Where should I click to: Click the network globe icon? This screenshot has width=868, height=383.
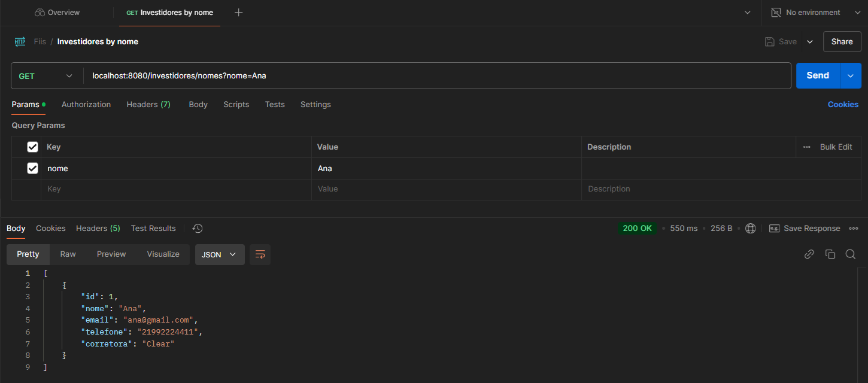tap(750, 228)
